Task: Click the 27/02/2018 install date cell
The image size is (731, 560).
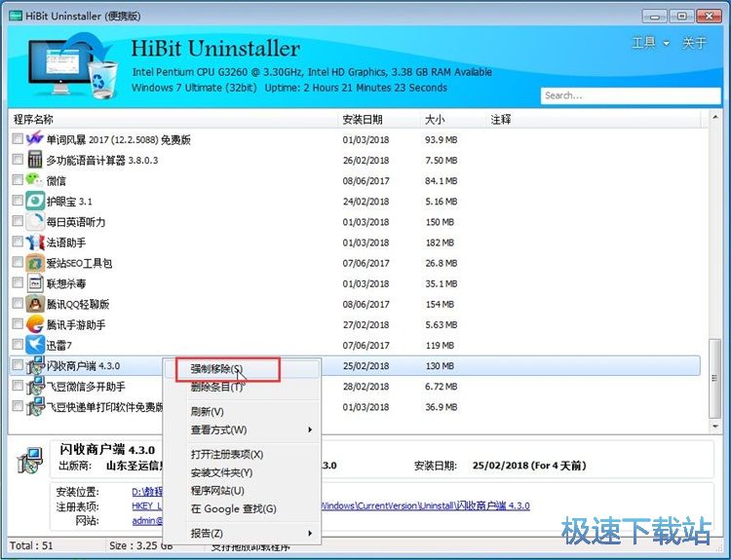Action: 365,324
